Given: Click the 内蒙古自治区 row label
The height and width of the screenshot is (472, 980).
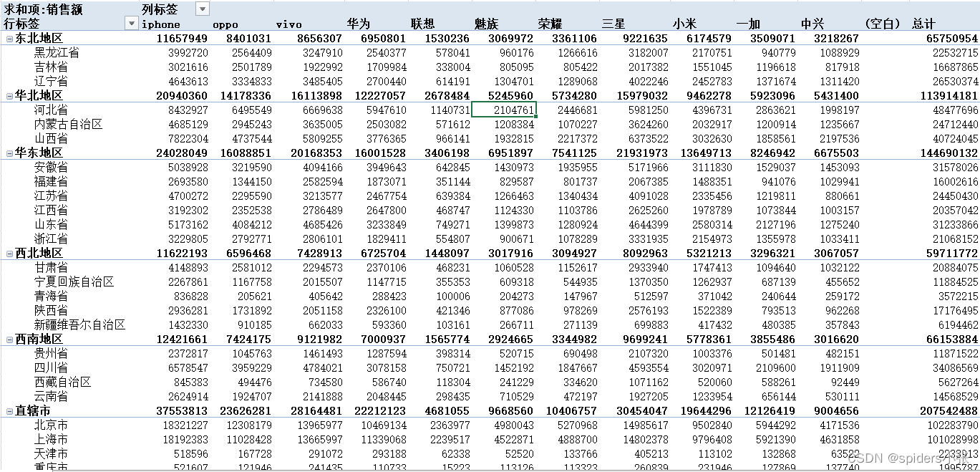Looking at the screenshot, I should tap(68, 124).
